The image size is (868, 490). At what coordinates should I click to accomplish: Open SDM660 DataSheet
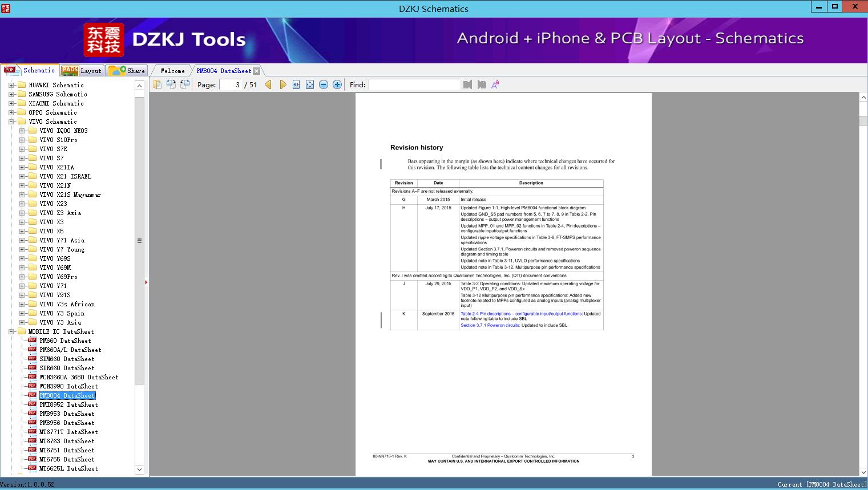click(67, 359)
